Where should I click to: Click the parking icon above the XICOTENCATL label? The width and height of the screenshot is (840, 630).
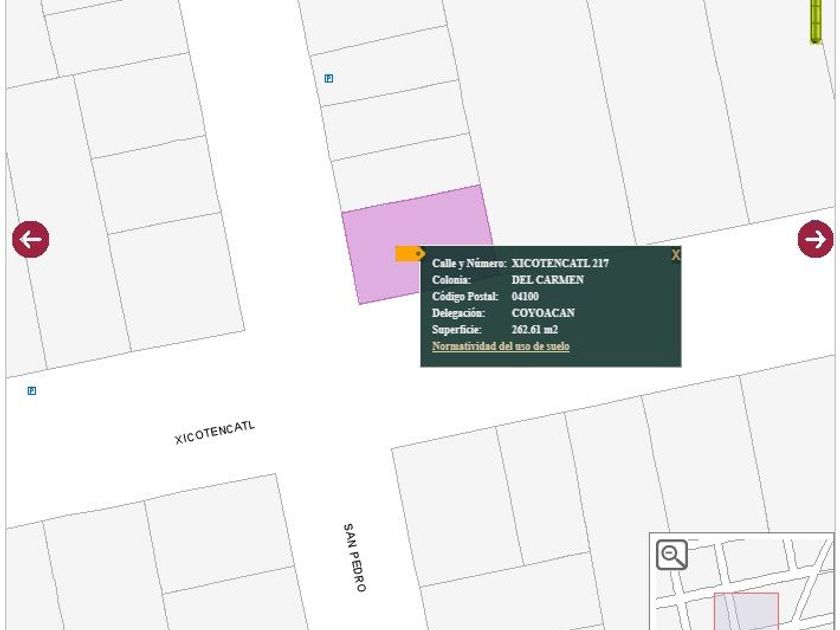click(x=32, y=391)
